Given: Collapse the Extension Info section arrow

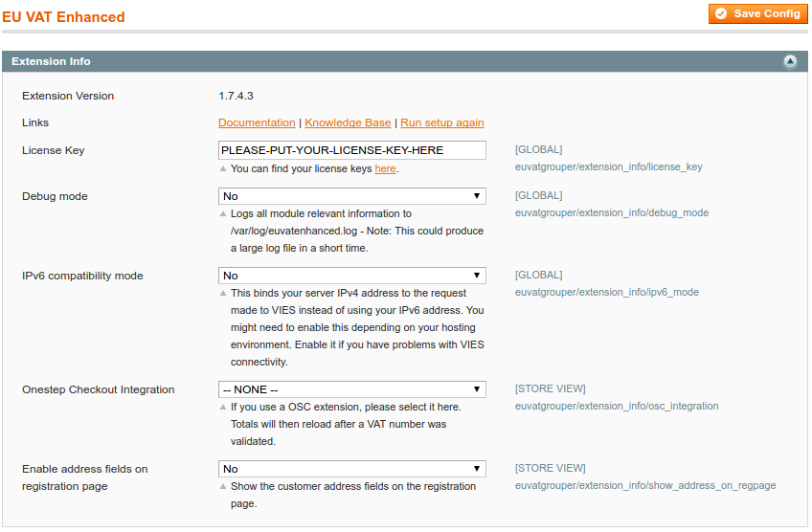Looking at the screenshot, I should coord(790,61).
